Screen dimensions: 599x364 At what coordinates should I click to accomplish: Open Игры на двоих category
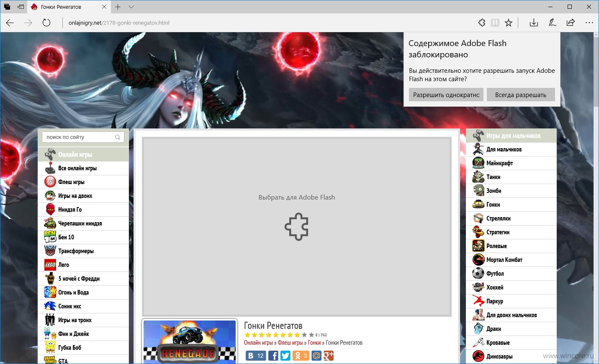coord(83,196)
